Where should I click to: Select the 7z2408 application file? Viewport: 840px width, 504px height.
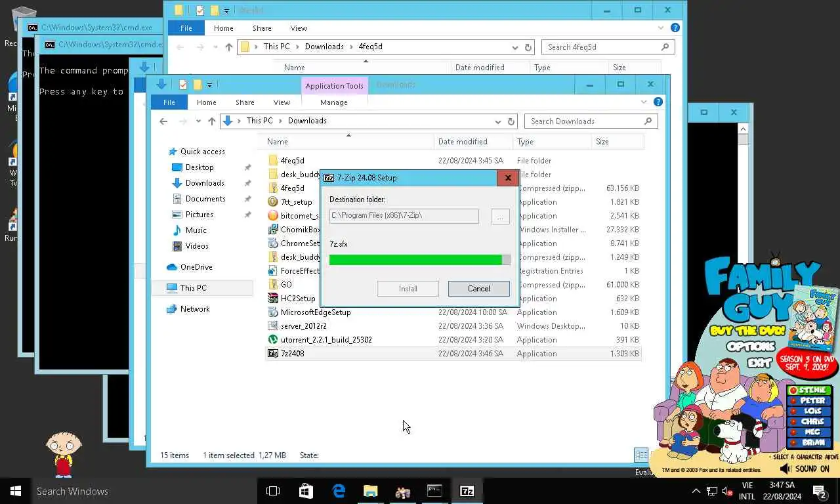click(x=453, y=354)
